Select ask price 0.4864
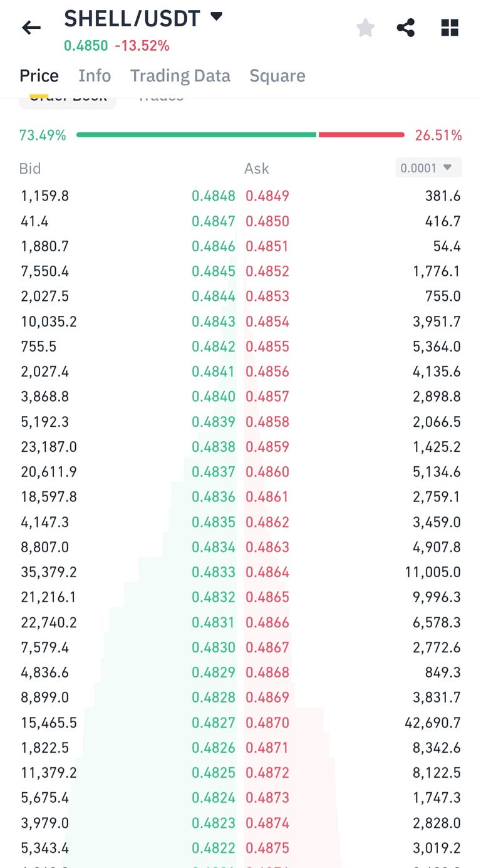Viewport: 481px width, 868px height. tap(267, 572)
